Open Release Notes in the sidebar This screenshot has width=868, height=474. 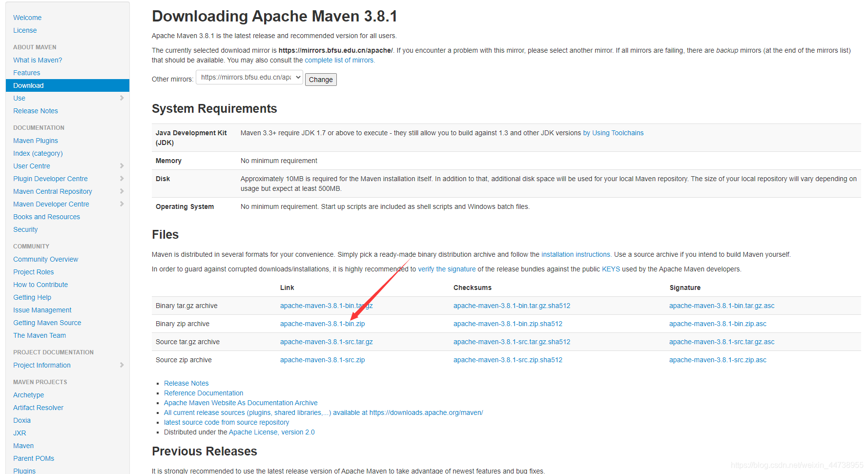point(36,111)
